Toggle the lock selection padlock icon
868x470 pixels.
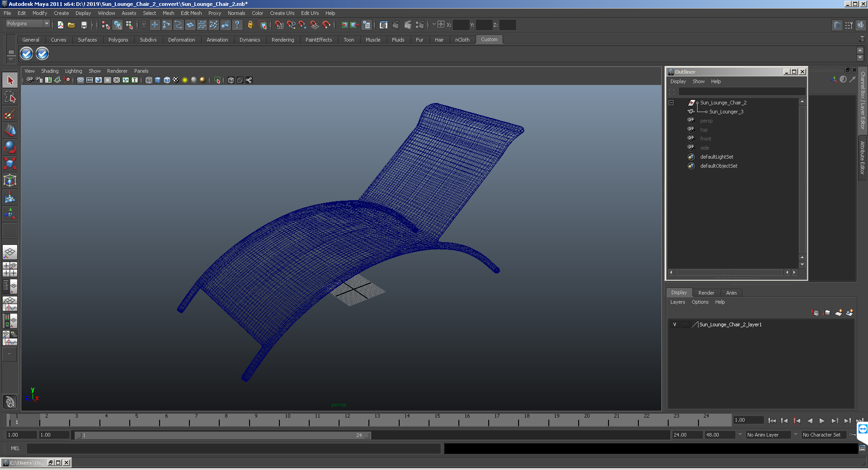pos(250,25)
